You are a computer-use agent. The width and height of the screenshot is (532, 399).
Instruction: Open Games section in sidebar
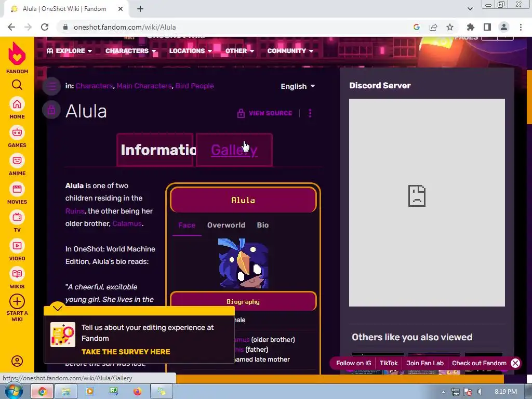[17, 137]
